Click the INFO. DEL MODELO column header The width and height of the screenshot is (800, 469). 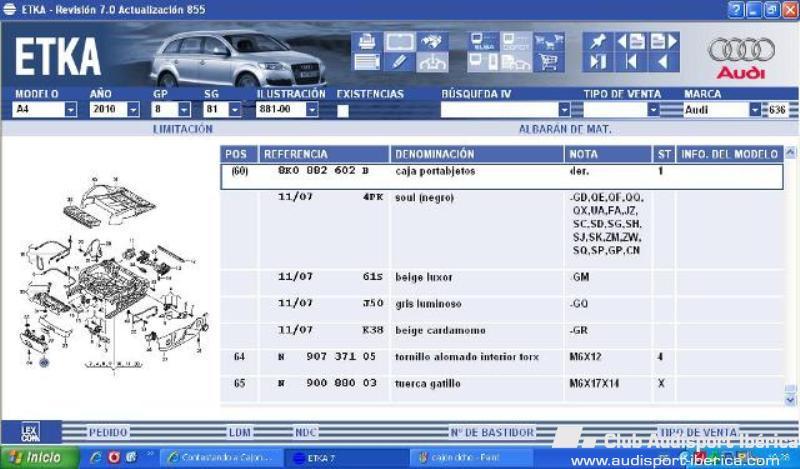730,154
